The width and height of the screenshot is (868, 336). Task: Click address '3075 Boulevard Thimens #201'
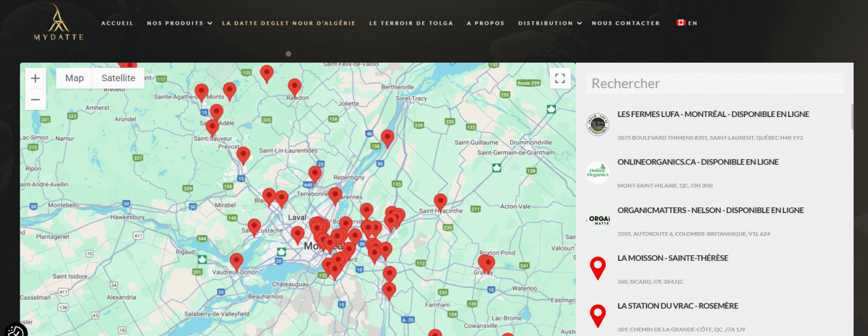pos(710,138)
